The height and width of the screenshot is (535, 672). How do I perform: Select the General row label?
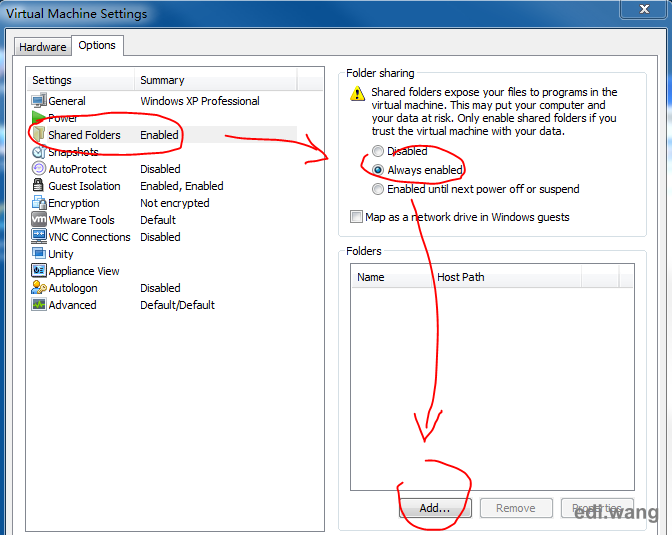coord(67,101)
